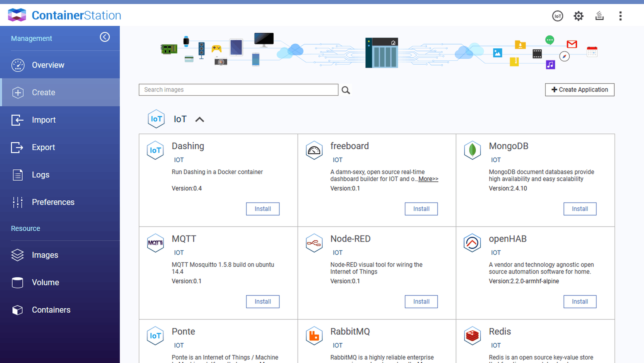Click the openHAB app icon
The width and height of the screenshot is (644, 363).
[x=472, y=243]
